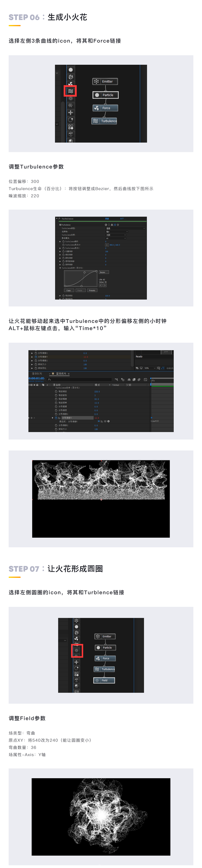Collapse the Turbulence生命 (百分比) section
This screenshot has width=202, height=868.
pyautogui.click(x=60, y=268)
